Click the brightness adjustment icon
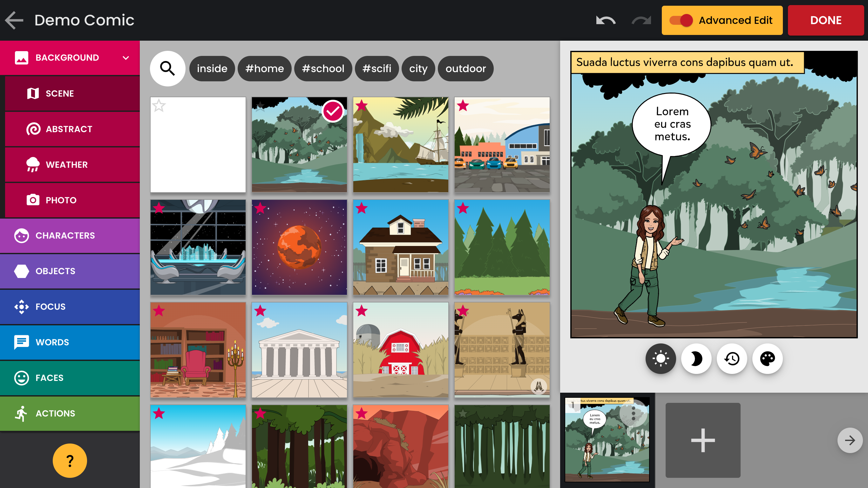This screenshot has width=868, height=488. tap(660, 359)
